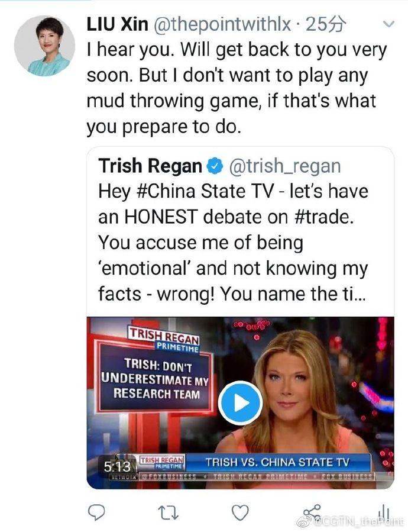Click the 25分 timestamp
Viewport: 408px width, 532px height.
click(x=329, y=24)
